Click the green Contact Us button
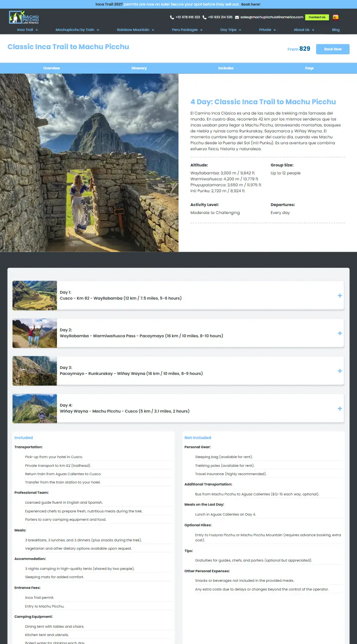357x644 pixels. 317,17
